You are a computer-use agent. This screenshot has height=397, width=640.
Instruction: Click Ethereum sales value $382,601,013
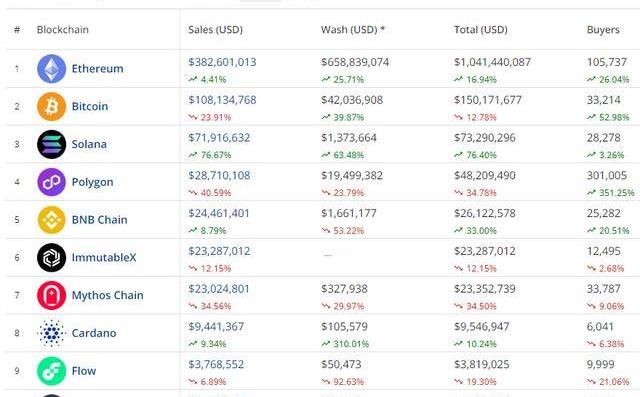pyautogui.click(x=222, y=62)
